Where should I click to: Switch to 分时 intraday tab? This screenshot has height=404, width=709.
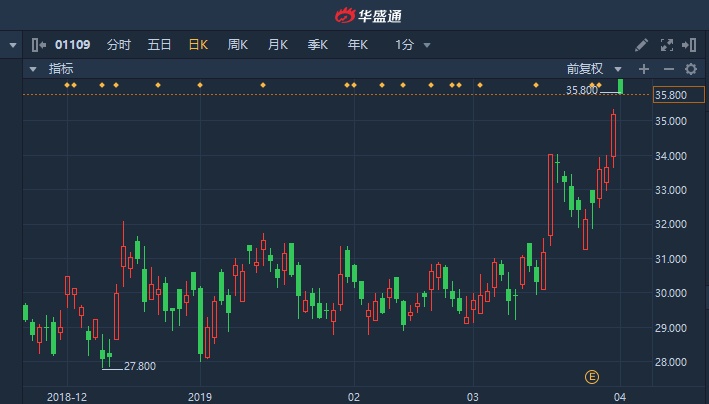click(118, 45)
